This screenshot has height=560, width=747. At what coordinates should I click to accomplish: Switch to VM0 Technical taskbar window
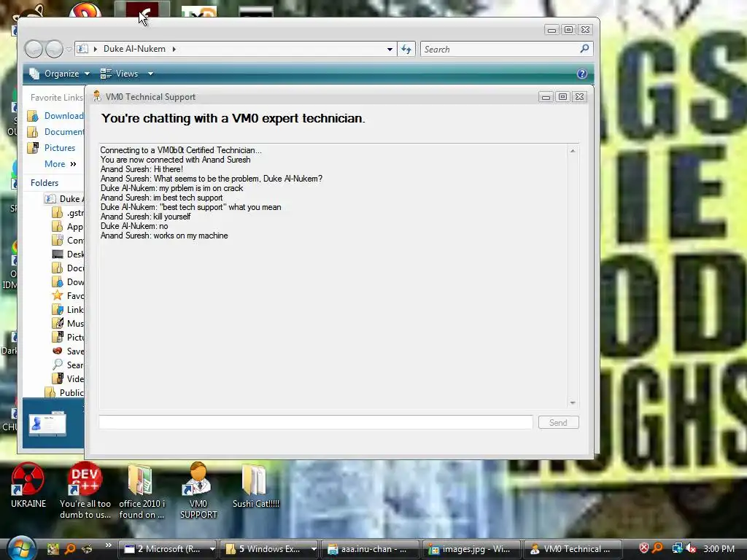click(573, 549)
